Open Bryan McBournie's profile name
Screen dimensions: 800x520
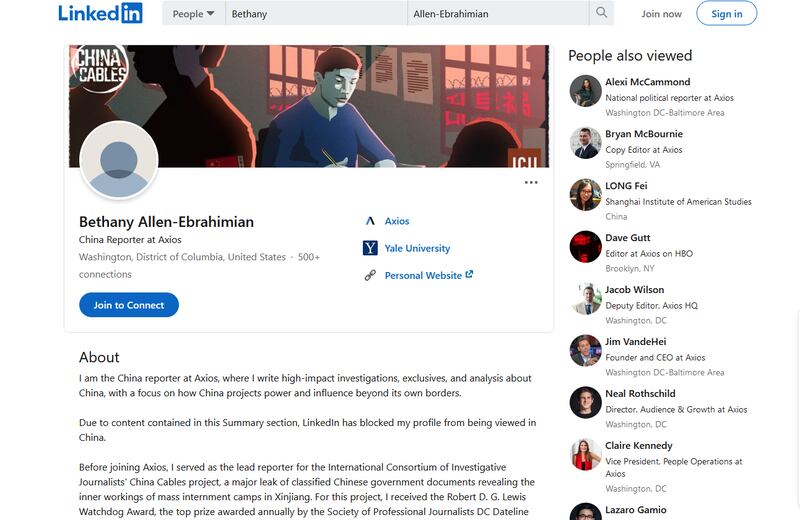pos(644,134)
